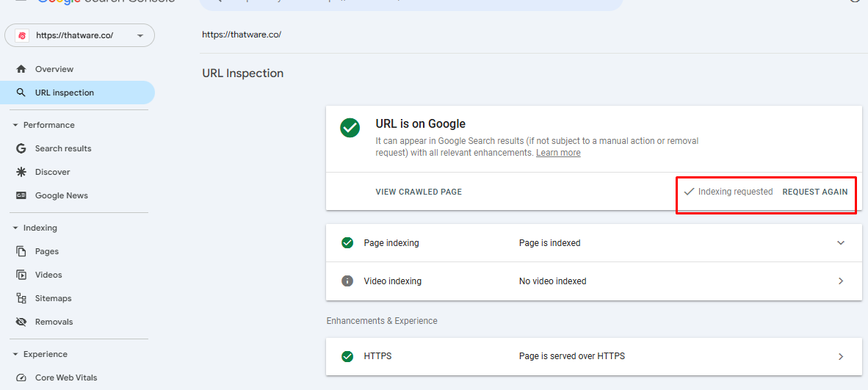Click the inspected URL https://thatware.co/ text
Image resolution: width=868 pixels, height=390 pixels.
(x=242, y=35)
